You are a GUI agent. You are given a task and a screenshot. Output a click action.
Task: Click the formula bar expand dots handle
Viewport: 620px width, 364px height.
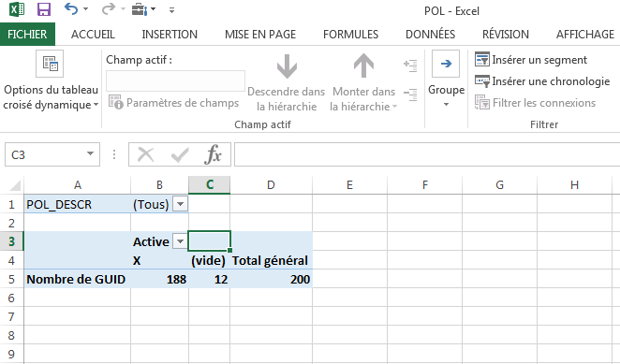114,154
